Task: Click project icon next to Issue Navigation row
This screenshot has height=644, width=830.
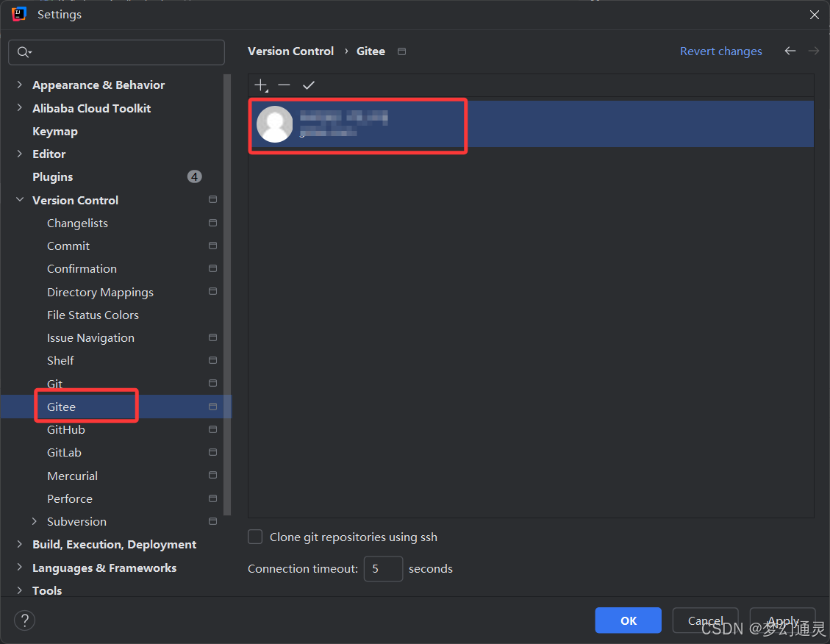Action: 212,337
